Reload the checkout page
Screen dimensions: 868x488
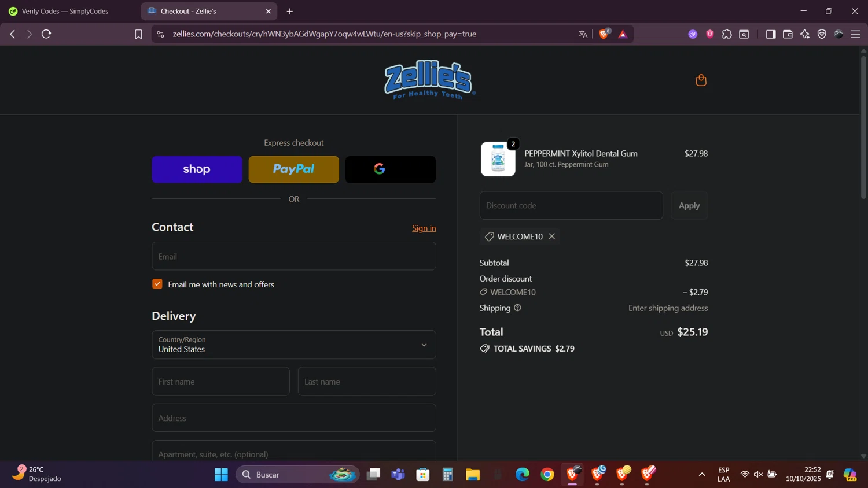pos(46,34)
